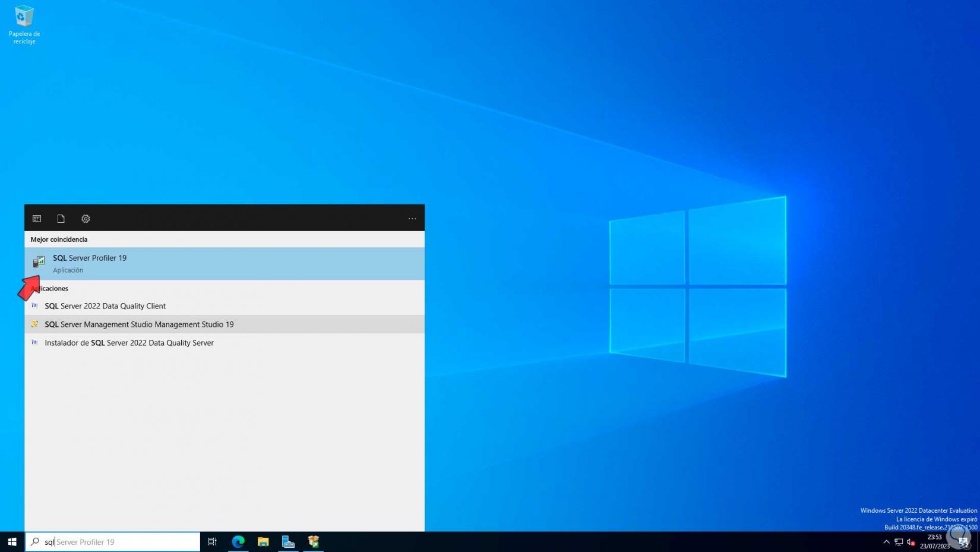Open the network status tray icon
The image size is (980, 552).
point(899,542)
